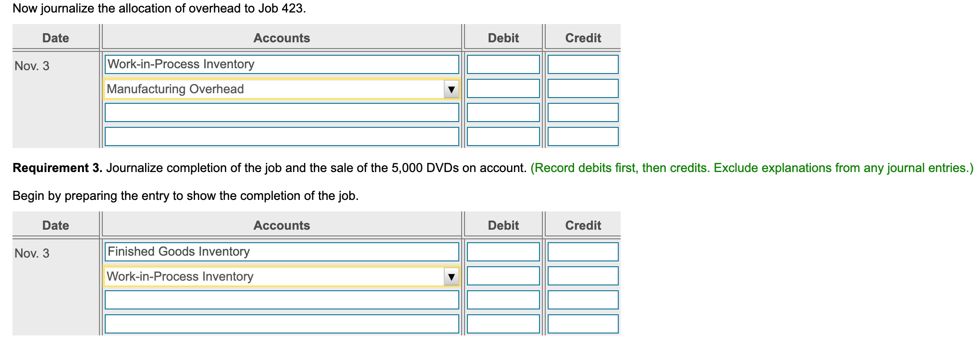Open the Work-in-Process Inventory dropdown arrow in completion entry

click(x=451, y=276)
